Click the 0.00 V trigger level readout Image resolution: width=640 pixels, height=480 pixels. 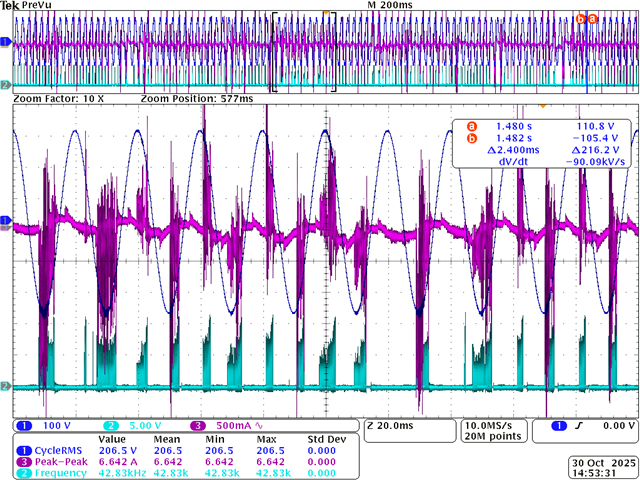(618, 426)
